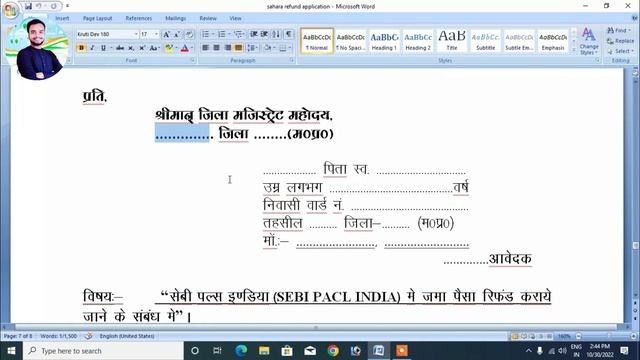640x360 pixels.
Task: Open Change Case dropdown
Action: coord(154,48)
